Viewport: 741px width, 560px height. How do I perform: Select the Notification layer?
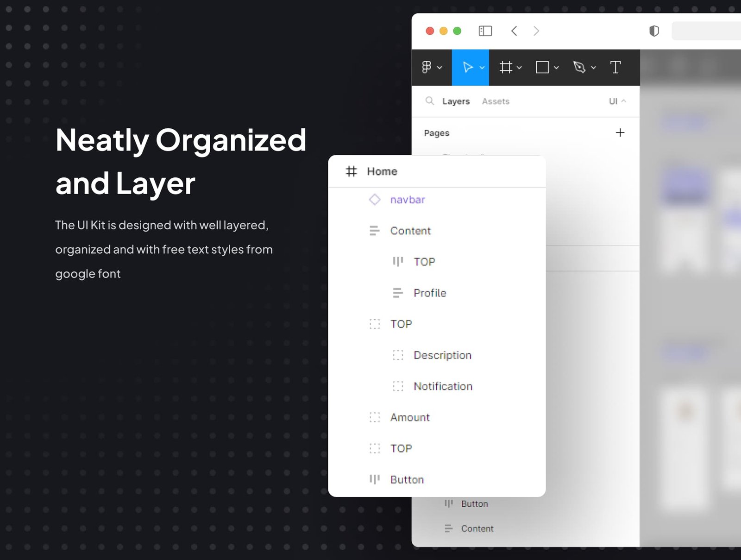click(443, 386)
